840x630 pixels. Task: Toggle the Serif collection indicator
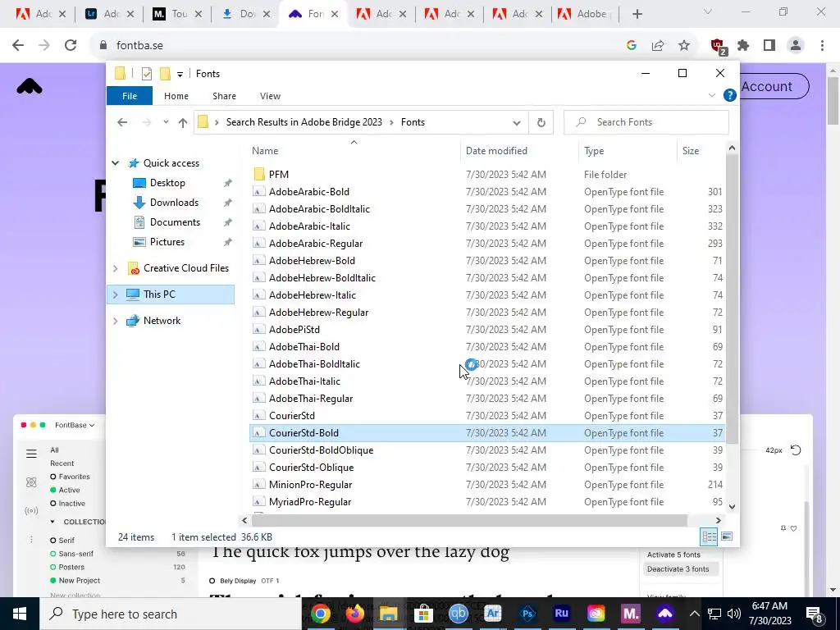point(53,541)
